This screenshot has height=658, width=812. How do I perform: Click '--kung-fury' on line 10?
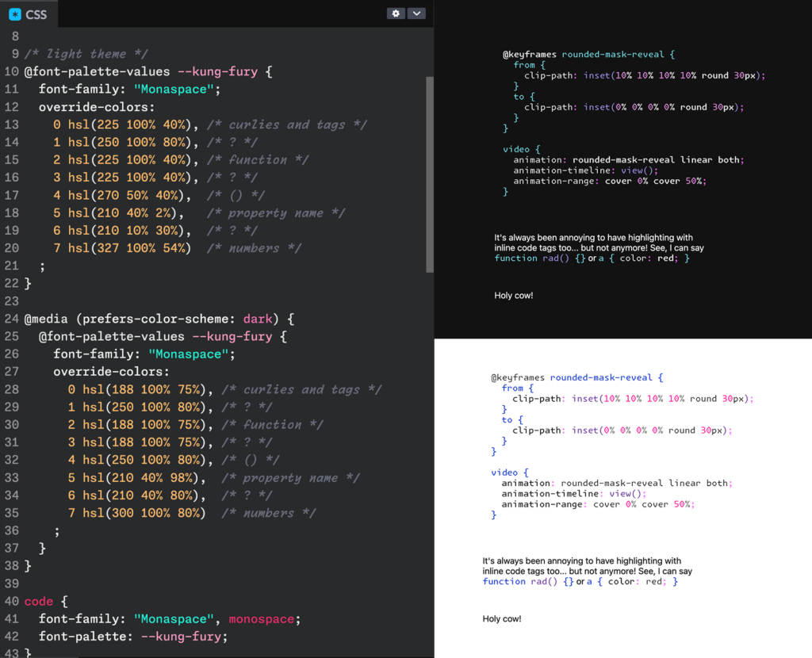click(x=217, y=71)
